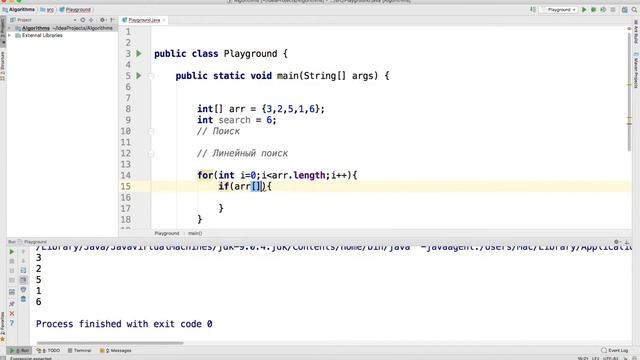Toggle soft-wrap in the Run console
This screenshot has width=640, height=360.
coord(23,270)
